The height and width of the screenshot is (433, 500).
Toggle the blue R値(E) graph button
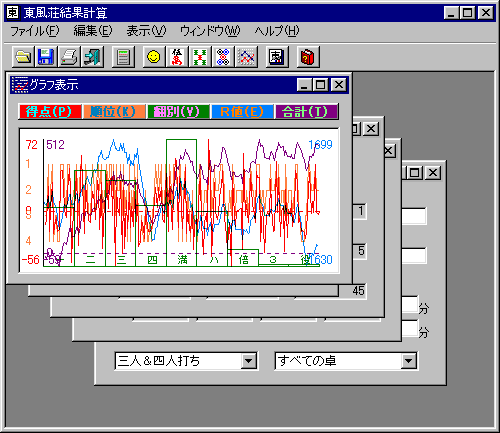pyautogui.click(x=242, y=112)
